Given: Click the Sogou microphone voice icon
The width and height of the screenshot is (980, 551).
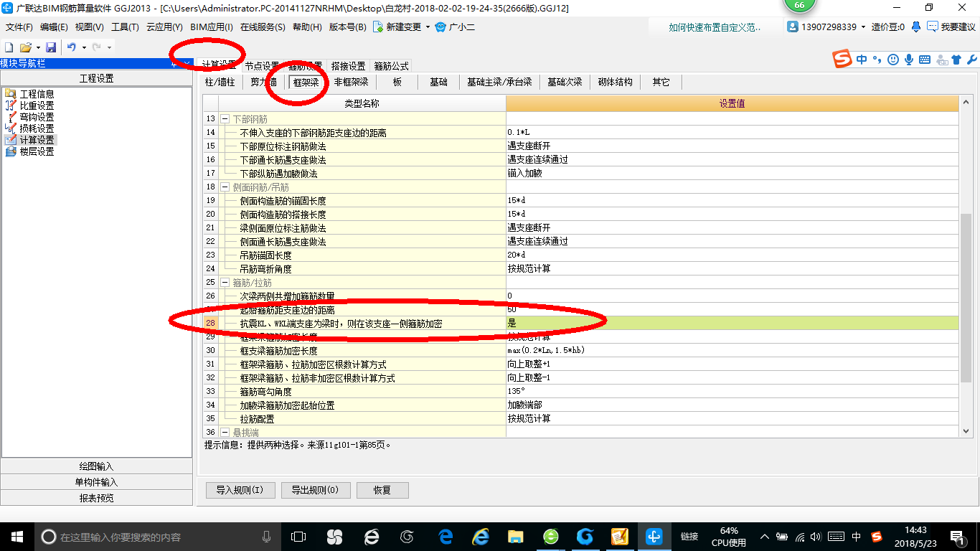Looking at the screenshot, I should [x=909, y=60].
